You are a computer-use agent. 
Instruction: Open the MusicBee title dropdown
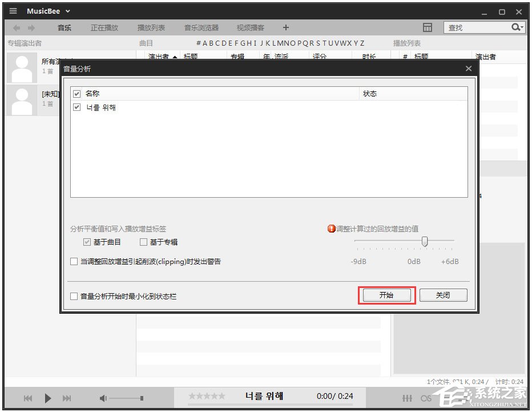(68, 10)
